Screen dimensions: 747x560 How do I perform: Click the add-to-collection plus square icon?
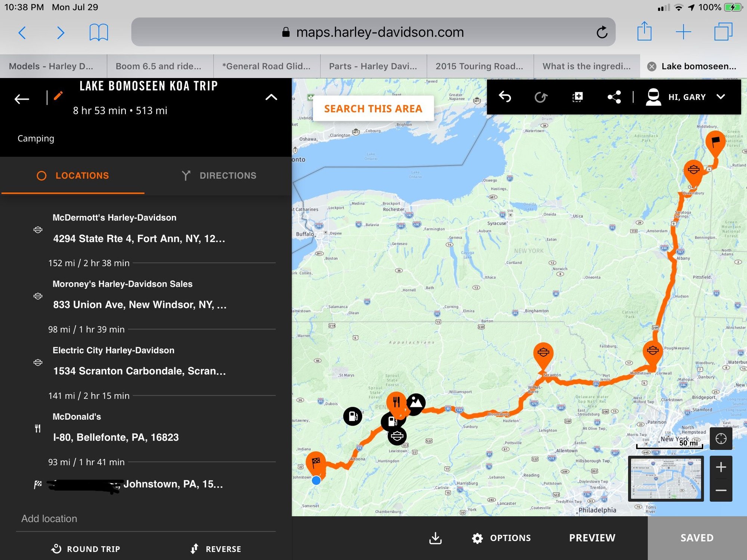(577, 97)
